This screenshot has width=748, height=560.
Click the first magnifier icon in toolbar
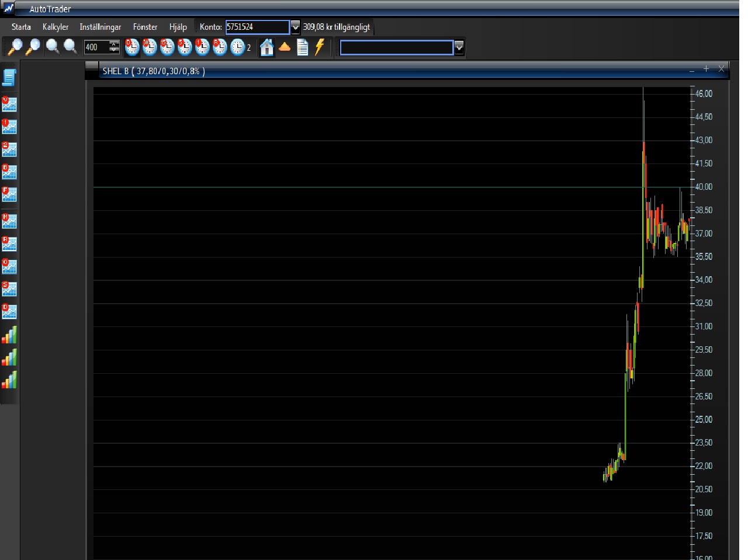(15, 47)
